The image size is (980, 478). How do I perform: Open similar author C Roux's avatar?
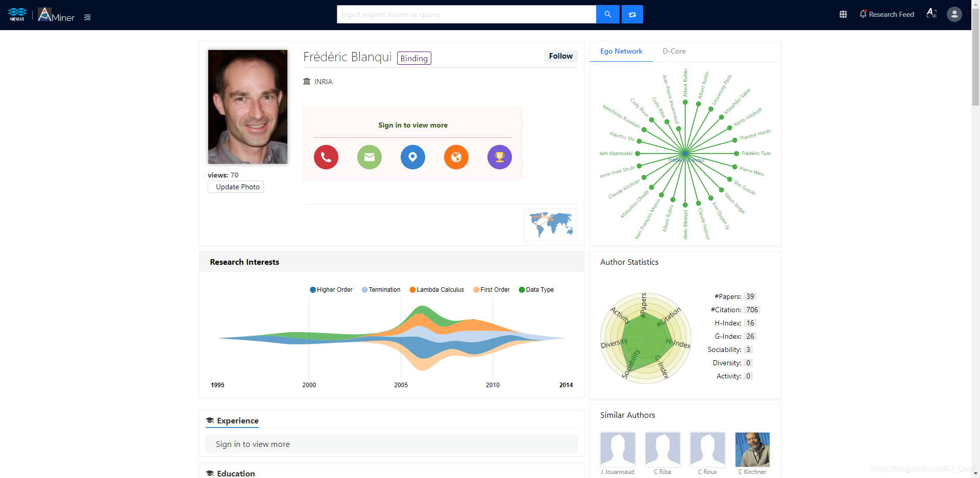pyautogui.click(x=707, y=449)
